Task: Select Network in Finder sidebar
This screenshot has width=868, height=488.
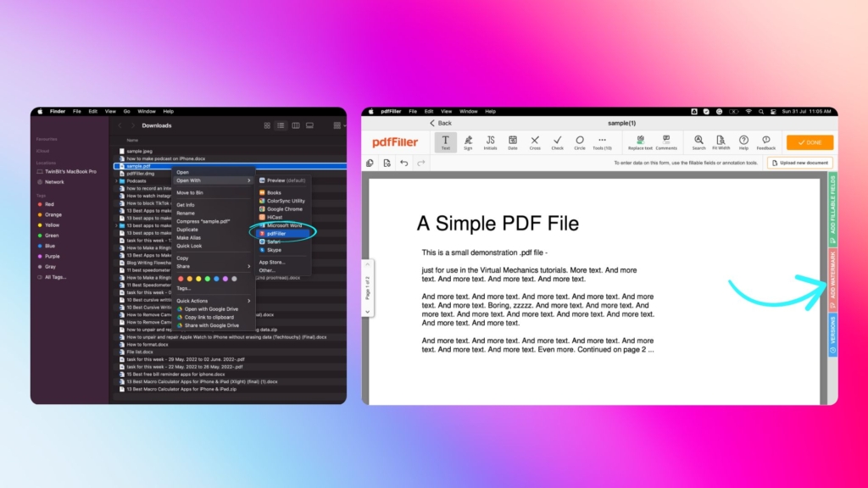Action: point(50,182)
